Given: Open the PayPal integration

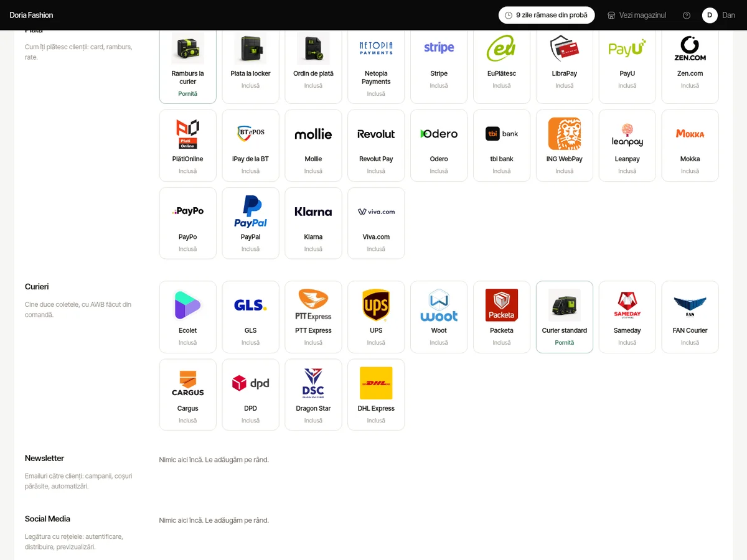Looking at the screenshot, I should pyautogui.click(x=251, y=223).
